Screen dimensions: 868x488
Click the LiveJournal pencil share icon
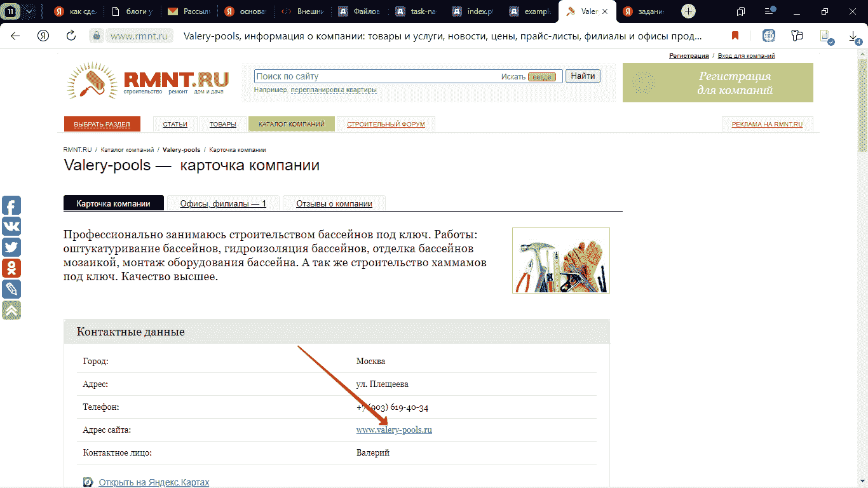[x=11, y=289]
